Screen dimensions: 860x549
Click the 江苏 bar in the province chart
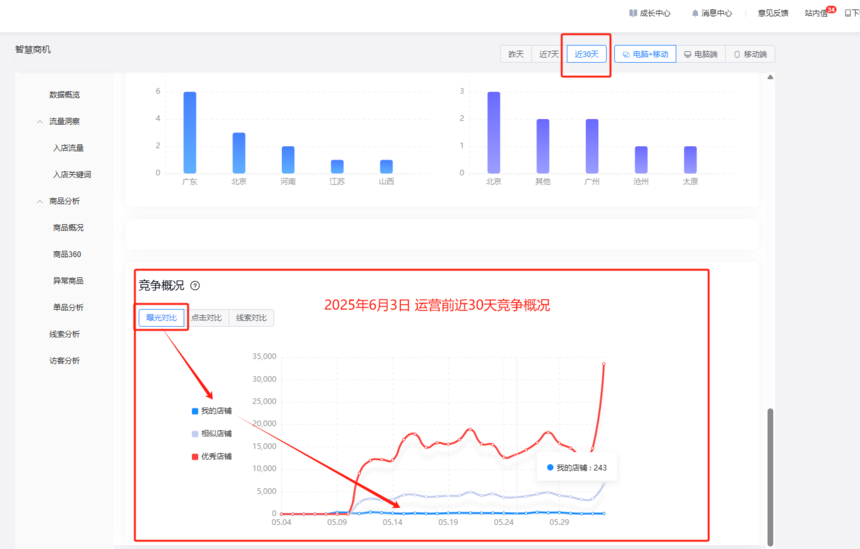click(x=337, y=167)
